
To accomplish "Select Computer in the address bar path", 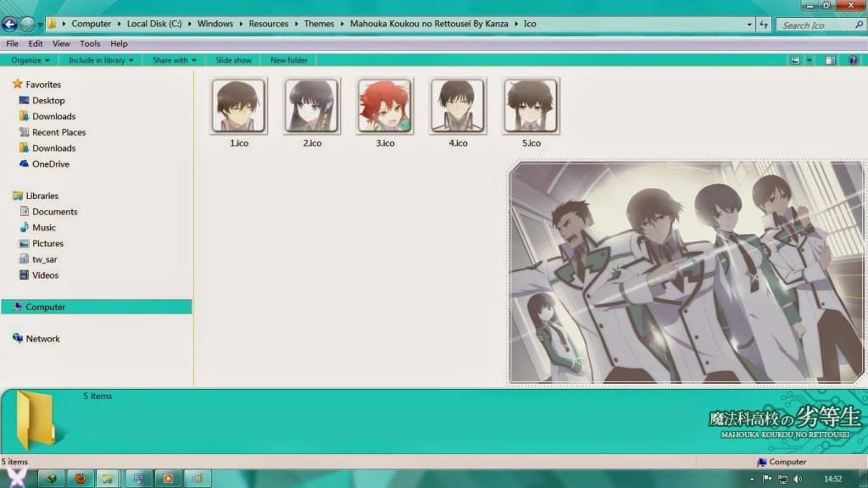I will click(x=92, y=24).
